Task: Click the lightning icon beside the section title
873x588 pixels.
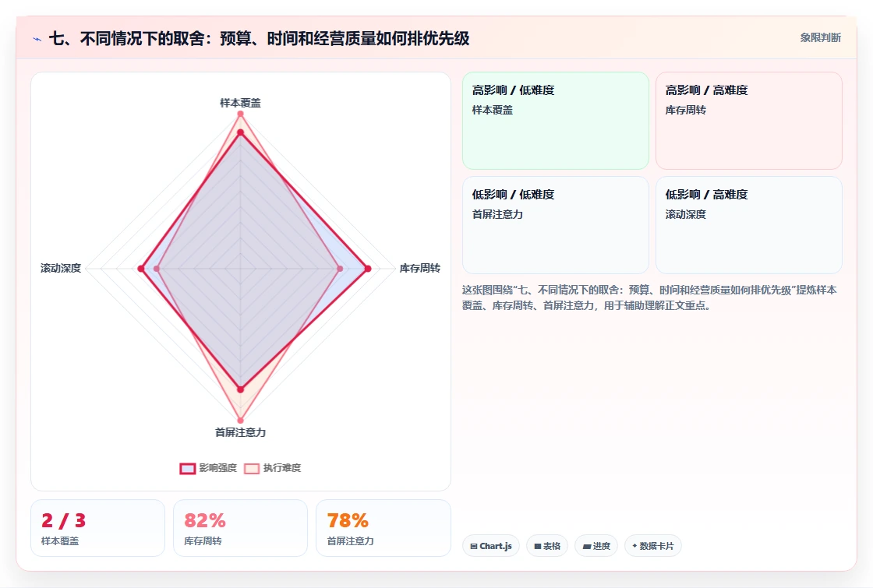Action: coord(37,39)
